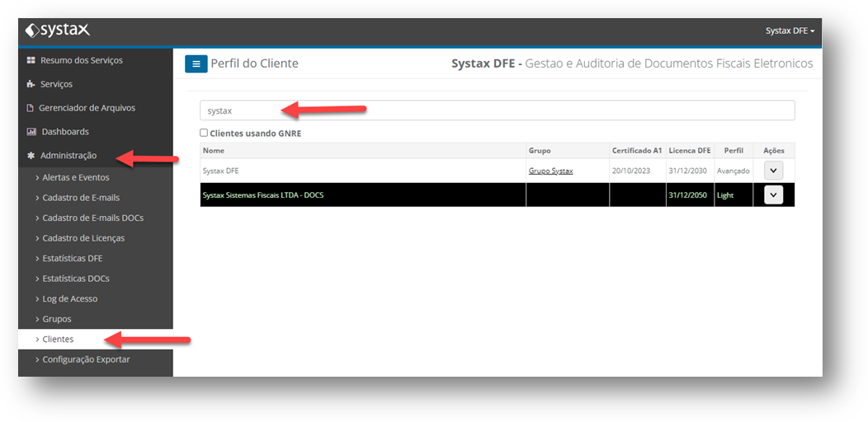This screenshot has width=868, height=422.
Task: Click Perfil column header
Action: pyautogui.click(x=734, y=151)
